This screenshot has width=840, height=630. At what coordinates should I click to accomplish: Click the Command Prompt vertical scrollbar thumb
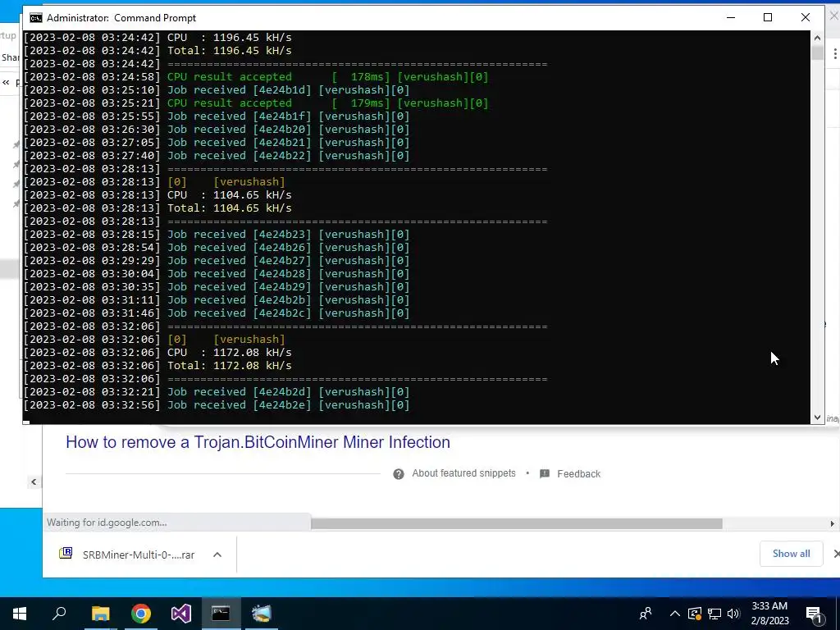[x=817, y=53]
